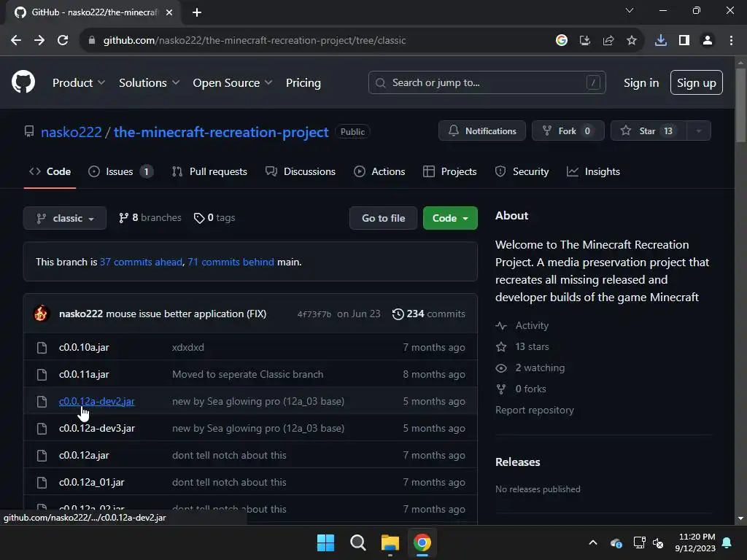The image size is (747, 560).
Task: Click the install app icon in the address bar
Action: tap(585, 41)
